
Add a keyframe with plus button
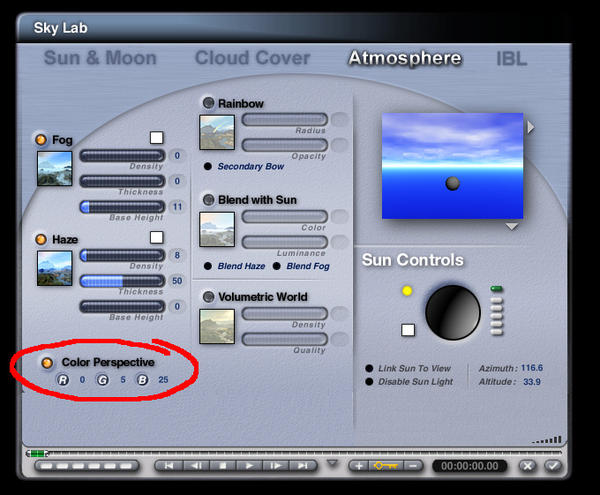coord(359,466)
